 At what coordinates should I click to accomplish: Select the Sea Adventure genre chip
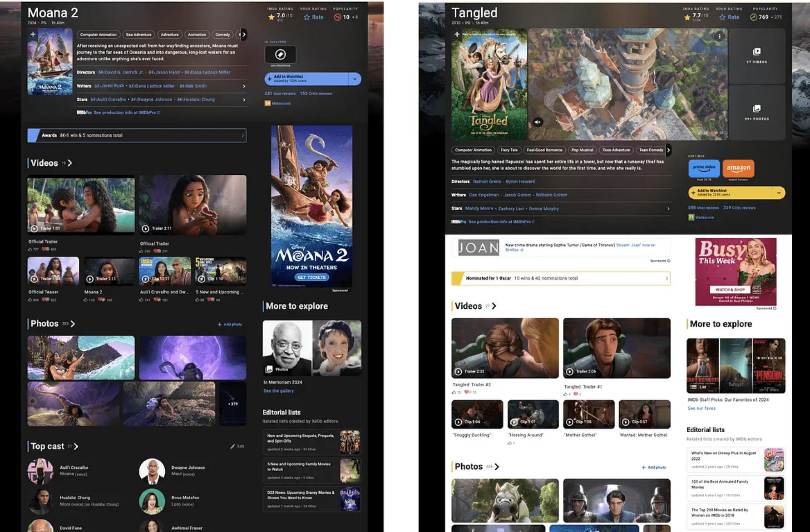(138, 34)
